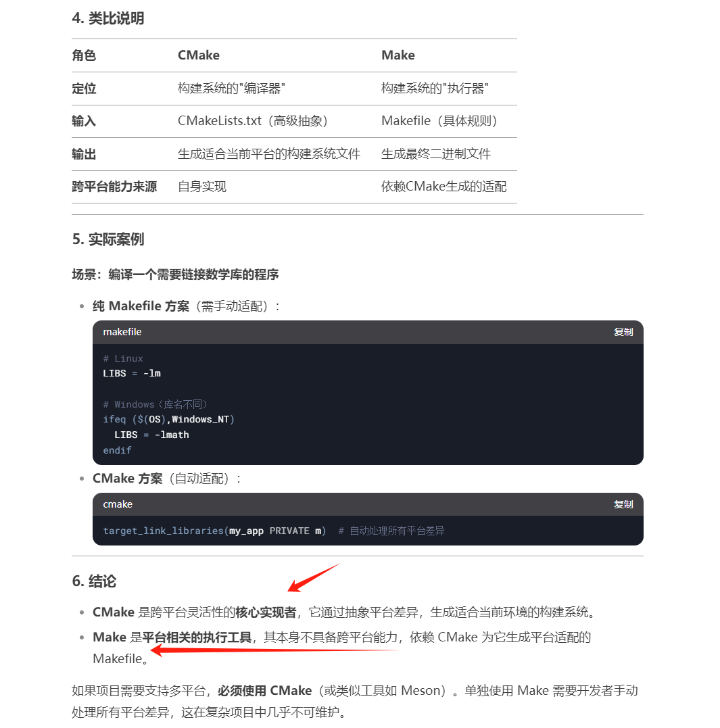Click the bold text '核心实现者'
Screen dimensions: 720x728
click(x=266, y=612)
